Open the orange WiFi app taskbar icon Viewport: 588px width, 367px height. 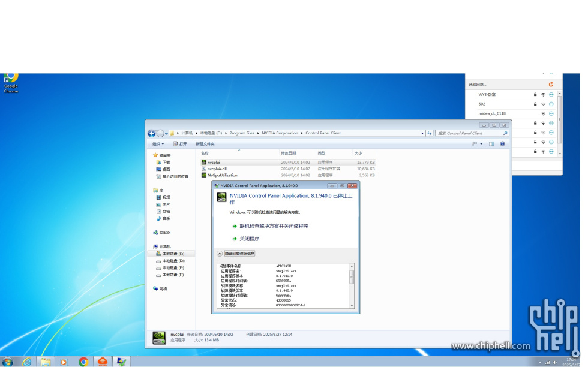103,362
